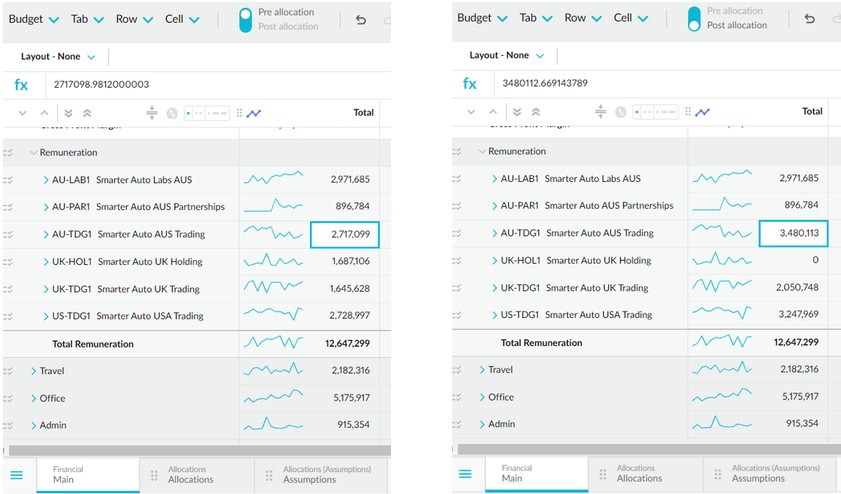
Task: Toggle Pre/Post allocation switch in the right screenshot
Action: pyautogui.click(x=694, y=18)
